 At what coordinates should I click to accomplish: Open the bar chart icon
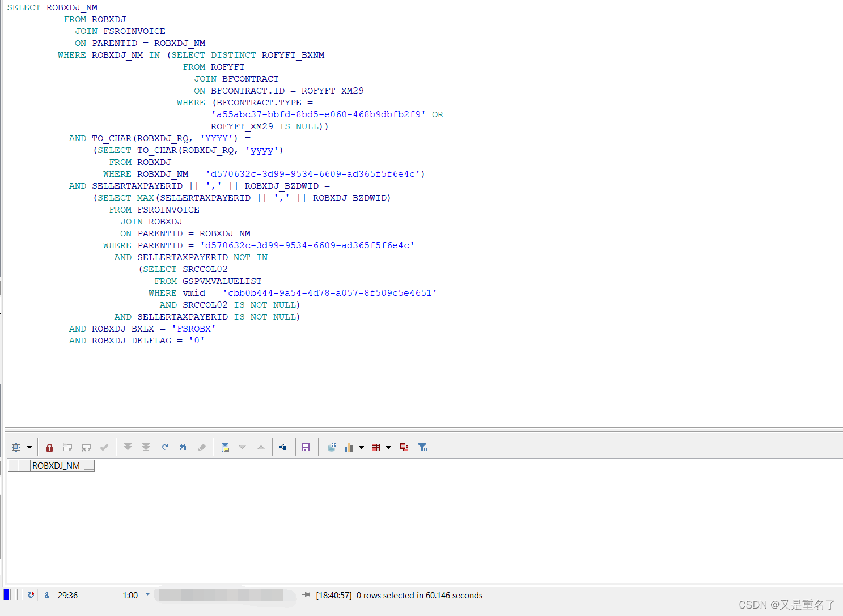(349, 447)
